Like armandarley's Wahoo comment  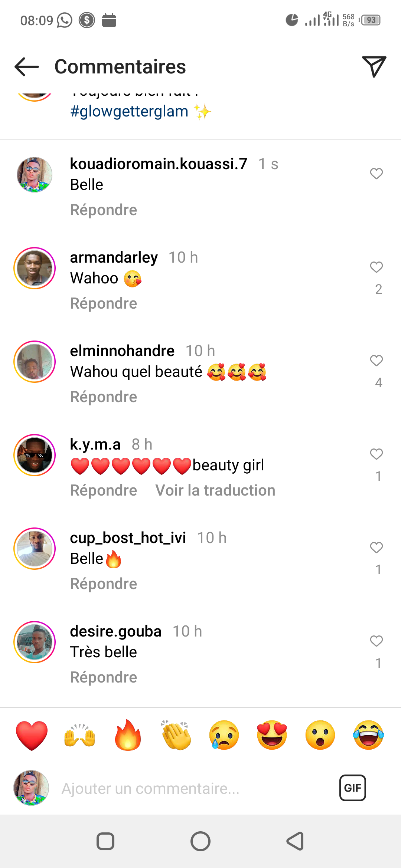(376, 267)
